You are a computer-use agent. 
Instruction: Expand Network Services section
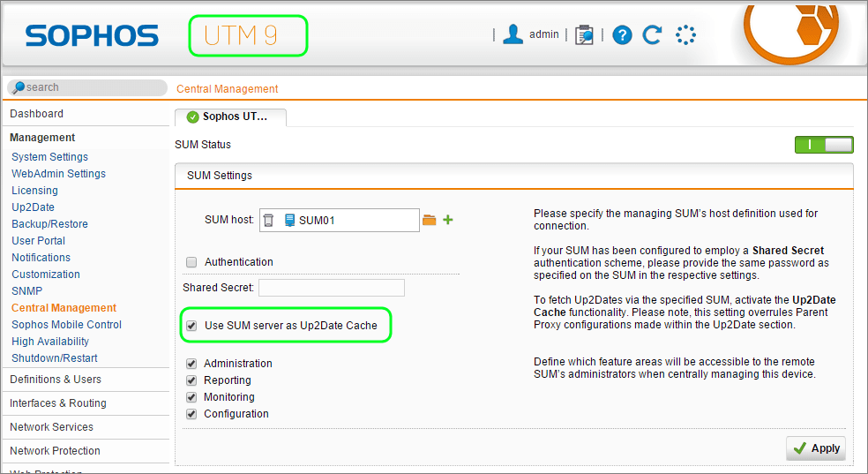(51, 427)
